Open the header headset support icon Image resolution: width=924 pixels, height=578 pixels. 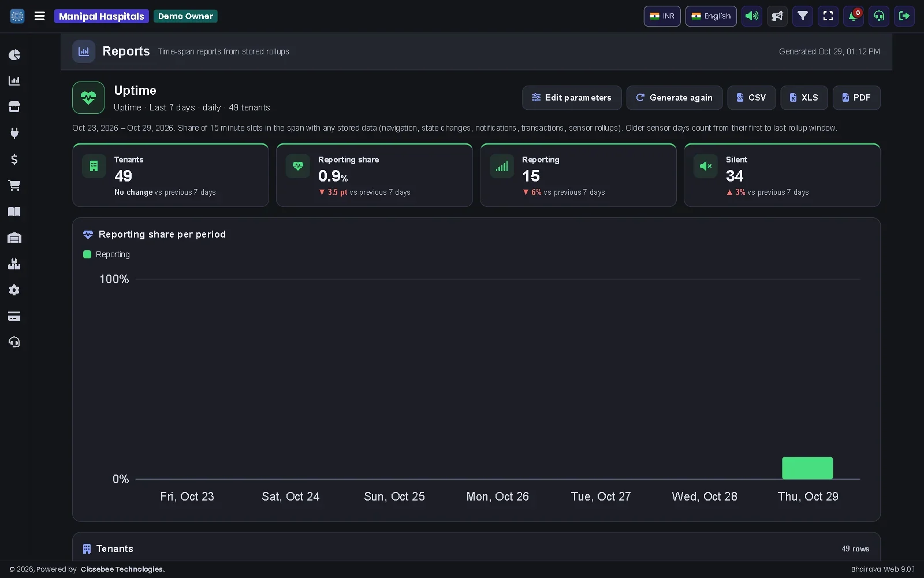pos(879,16)
